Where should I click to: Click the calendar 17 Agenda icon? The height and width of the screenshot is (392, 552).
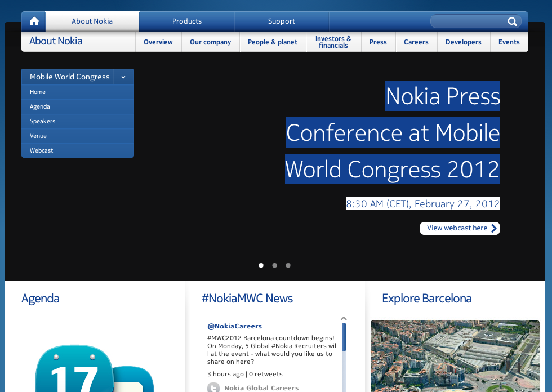click(x=74, y=368)
